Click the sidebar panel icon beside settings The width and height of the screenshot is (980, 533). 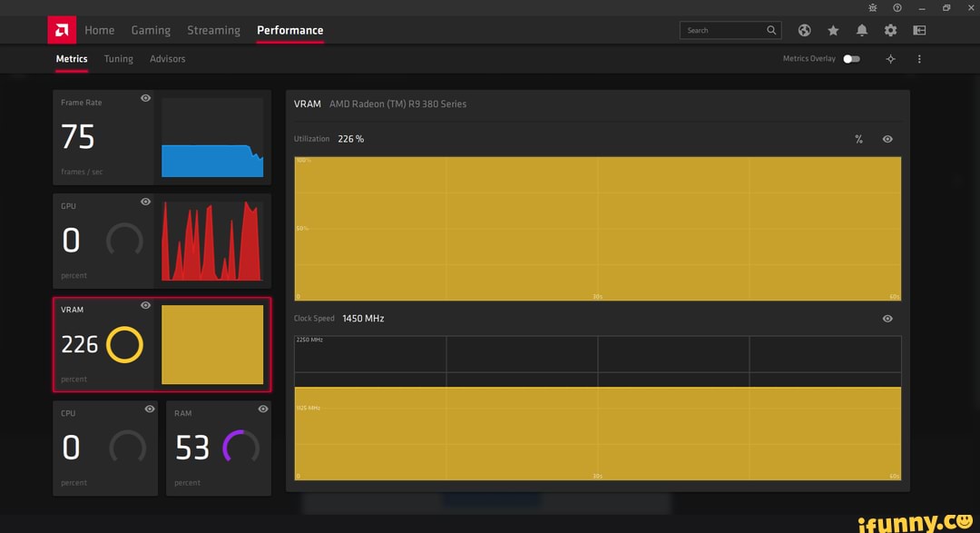(919, 30)
